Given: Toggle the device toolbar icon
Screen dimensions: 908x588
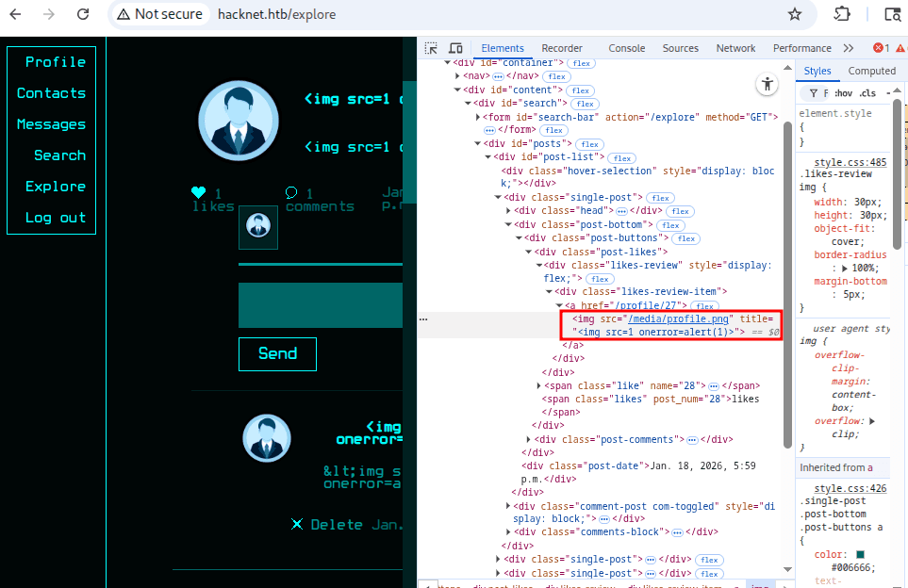Looking at the screenshot, I should [455, 48].
